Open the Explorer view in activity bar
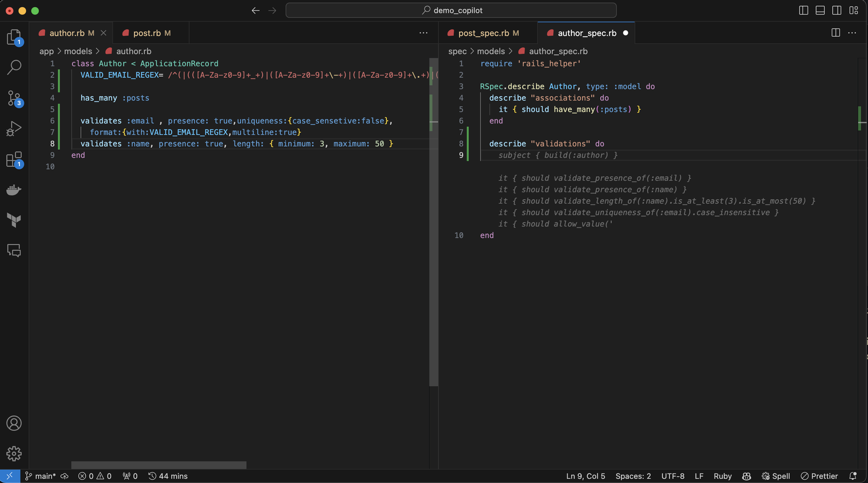868x483 pixels. [x=14, y=37]
